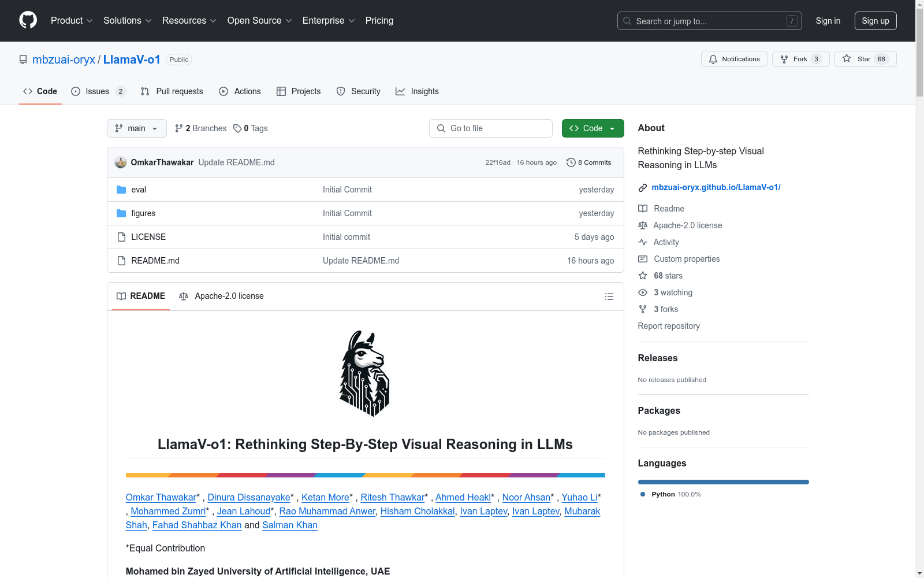
Task: Open the Packages section heading
Action: [659, 411]
